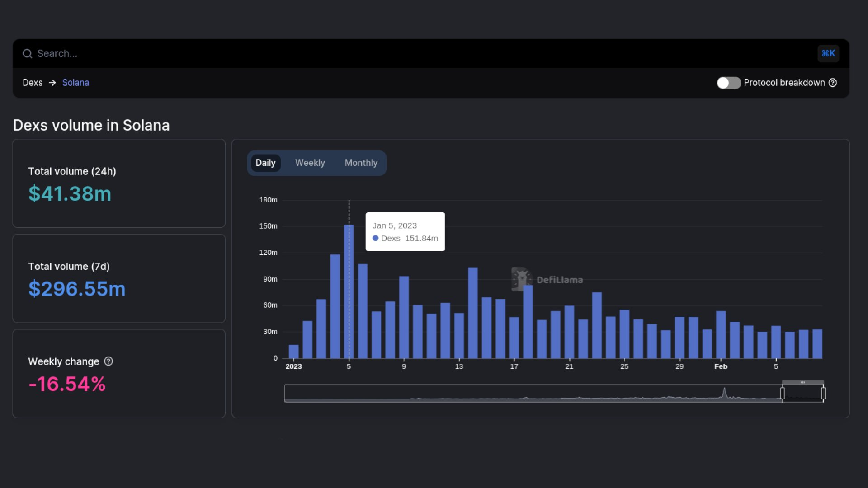Open the Solana breadcrumb link
868x488 pixels.
point(75,83)
